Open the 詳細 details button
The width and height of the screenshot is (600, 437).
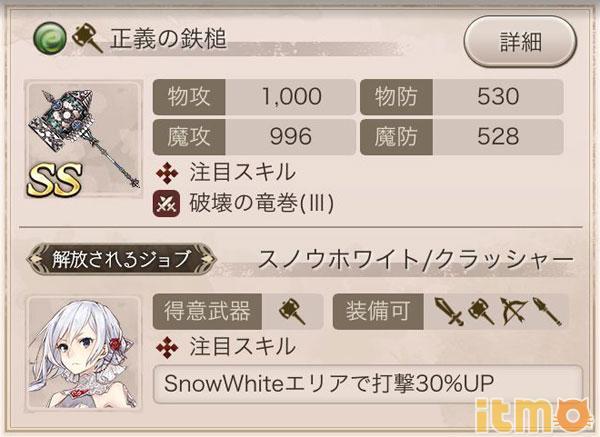pyautogui.click(x=520, y=41)
